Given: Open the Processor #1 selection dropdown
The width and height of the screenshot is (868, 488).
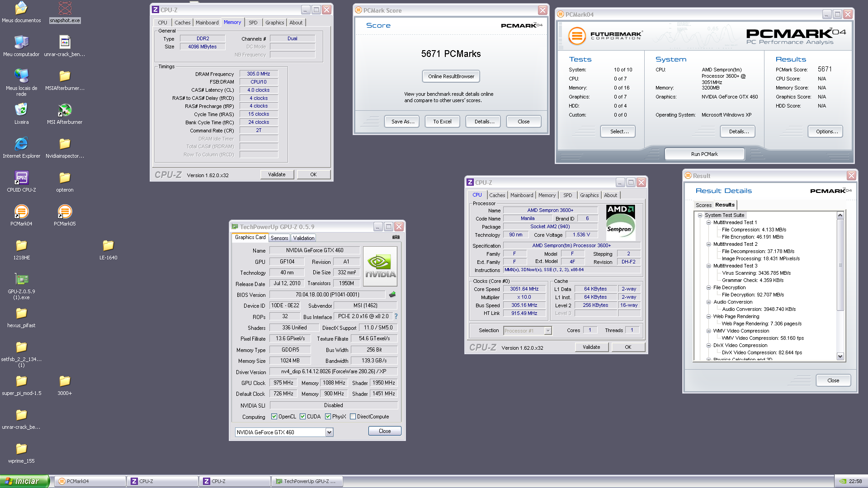Looking at the screenshot, I should pyautogui.click(x=547, y=331).
